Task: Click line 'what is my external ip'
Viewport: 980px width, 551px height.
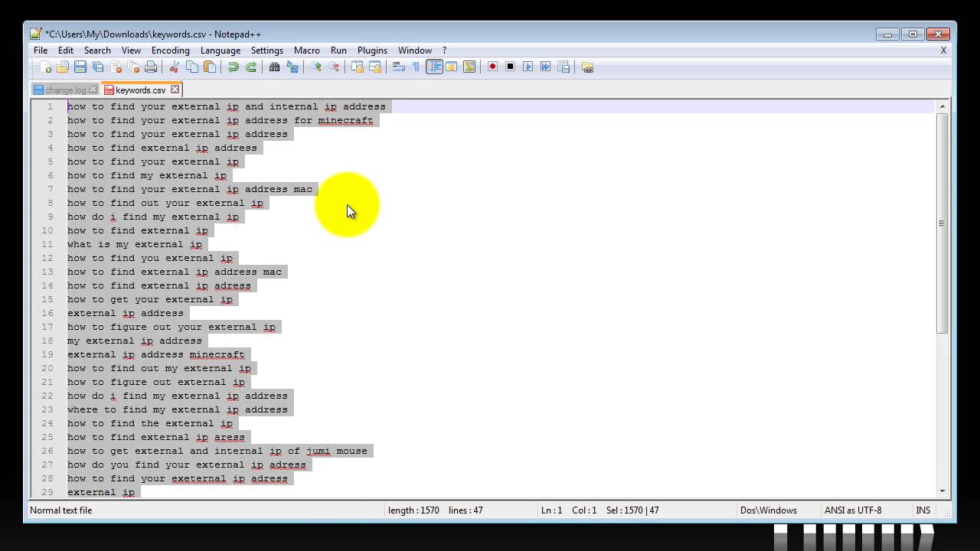Action: [135, 244]
